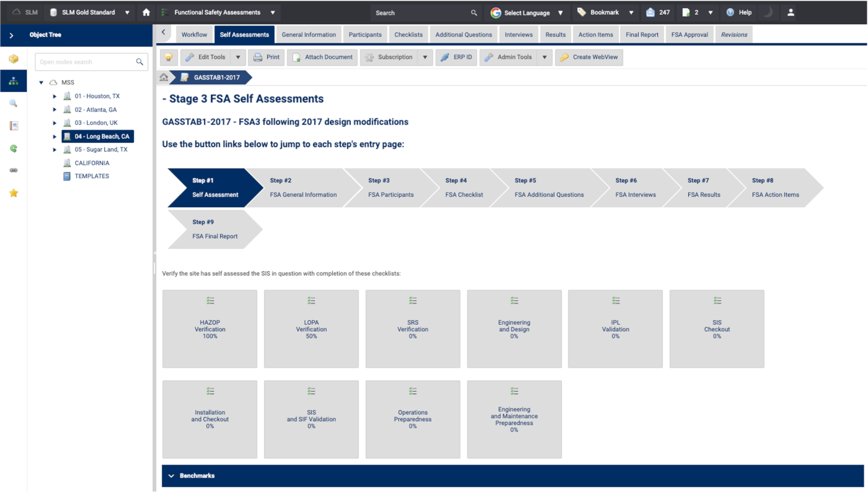868x492 pixels.
Task: Open the Select Language dropdown
Action: point(527,12)
